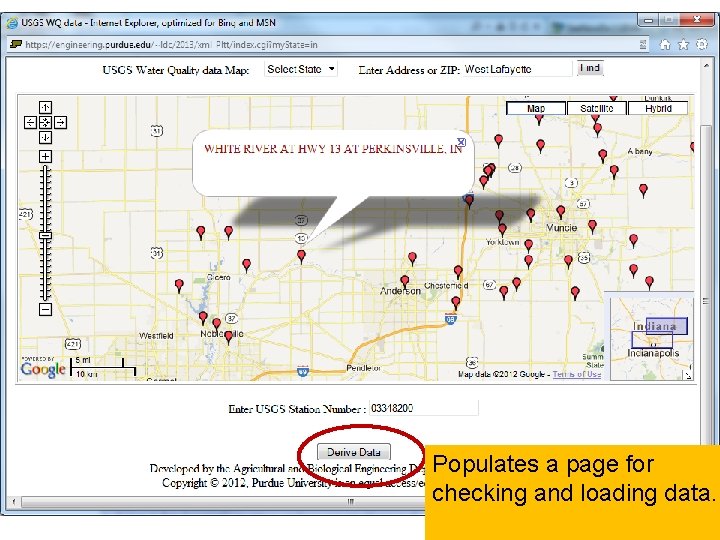This screenshot has height=540, width=720.
Task: Switch to the Hybrid view tab
Action: pos(658,108)
